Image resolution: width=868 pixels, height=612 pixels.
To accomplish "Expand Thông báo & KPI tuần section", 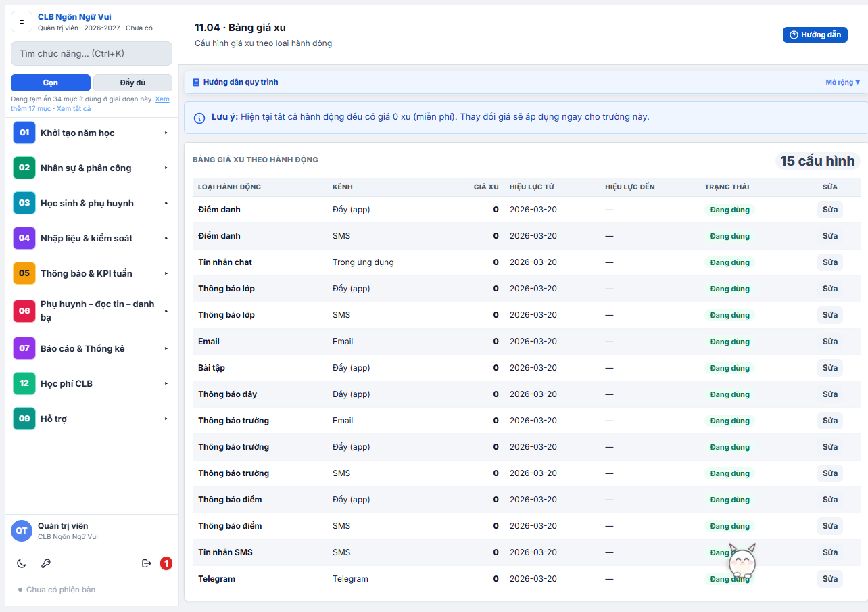I will (91, 273).
